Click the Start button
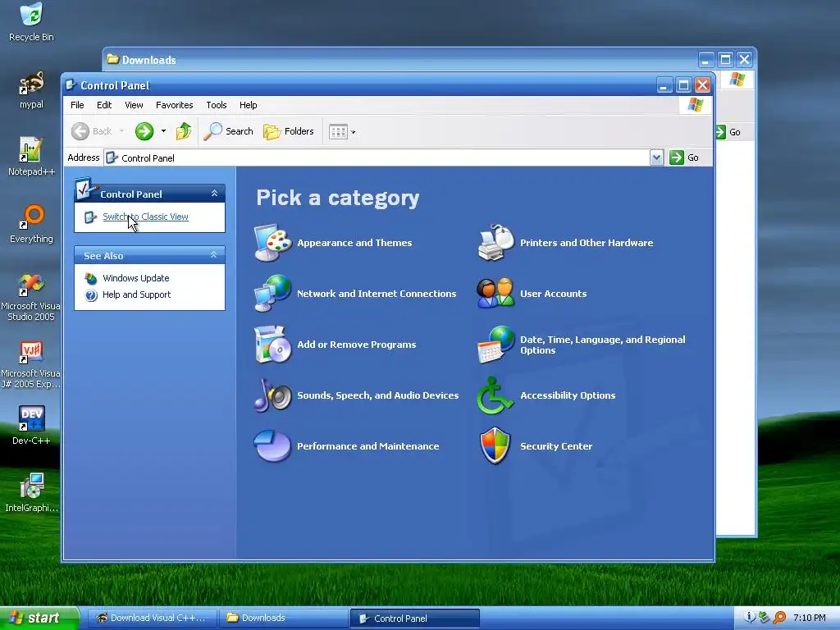This screenshot has width=840, height=630. pyautogui.click(x=39, y=618)
